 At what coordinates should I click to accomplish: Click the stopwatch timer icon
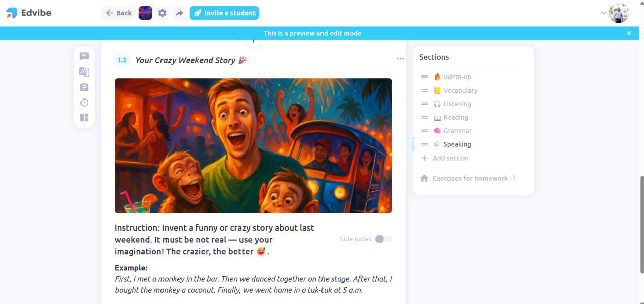84,102
